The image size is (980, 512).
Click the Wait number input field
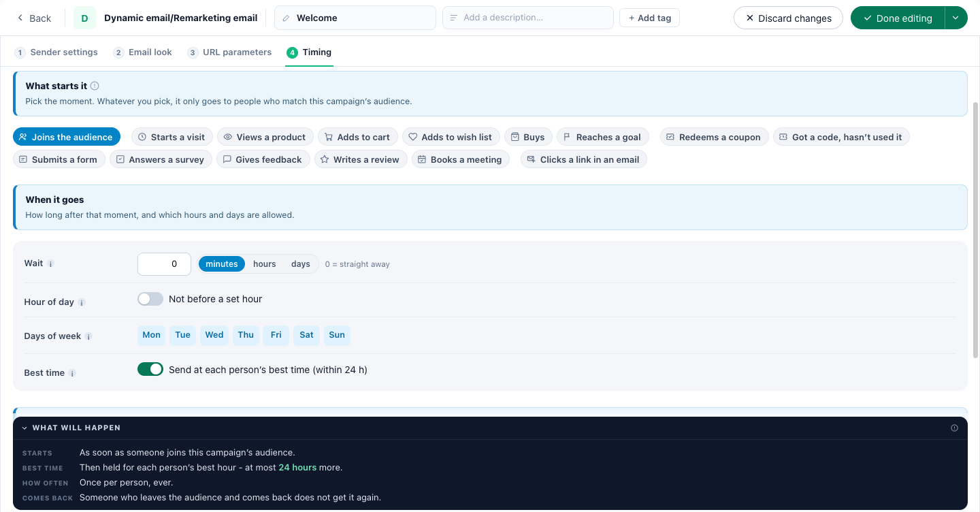coord(164,264)
